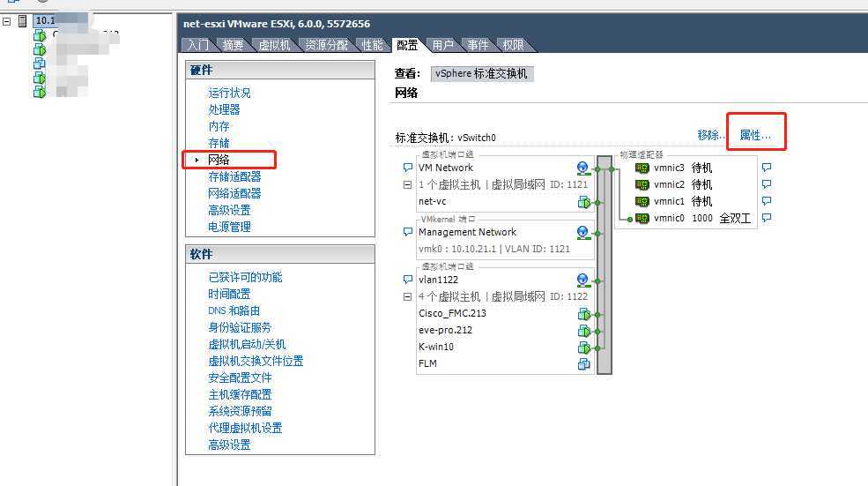The width and height of the screenshot is (868, 486).
Task: Open 处理器 hardware settings
Action: click(x=224, y=109)
